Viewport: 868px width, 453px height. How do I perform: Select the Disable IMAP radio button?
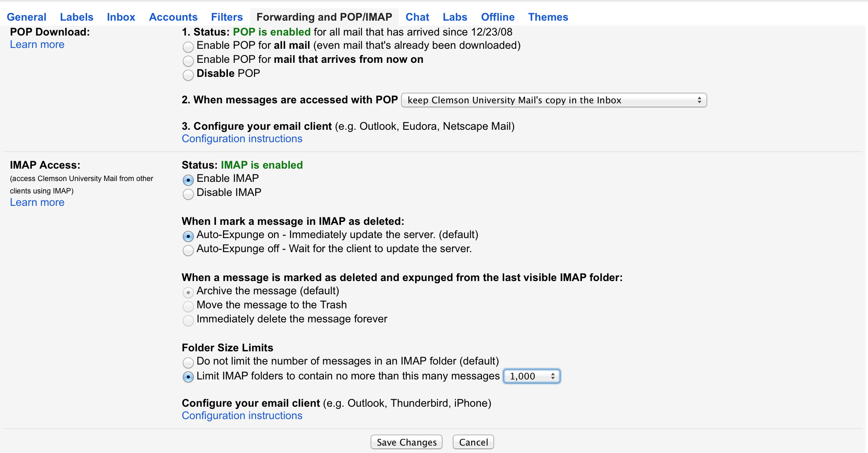[188, 194]
